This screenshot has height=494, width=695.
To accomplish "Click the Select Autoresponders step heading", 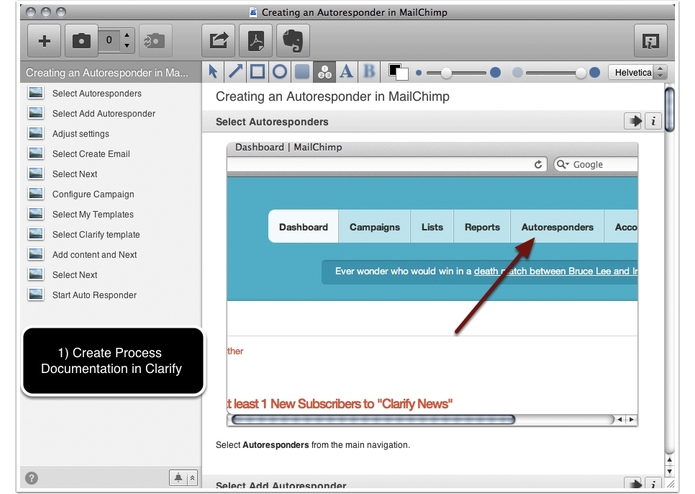I will (272, 122).
